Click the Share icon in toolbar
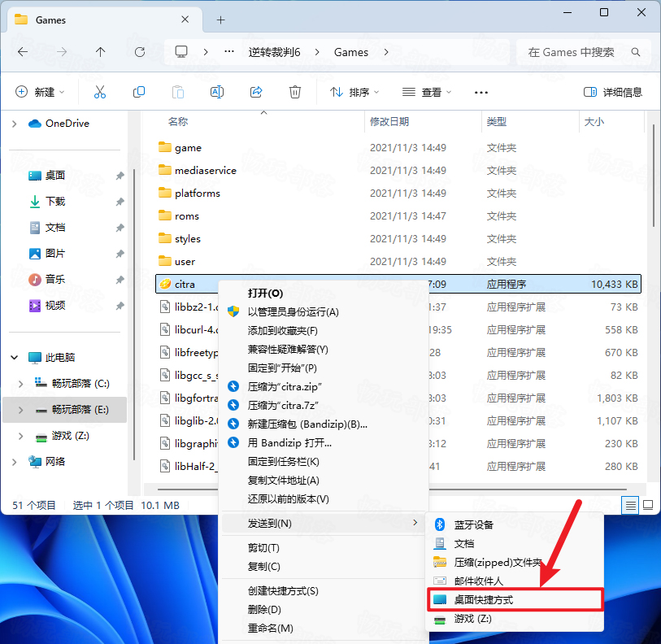 coord(256,92)
